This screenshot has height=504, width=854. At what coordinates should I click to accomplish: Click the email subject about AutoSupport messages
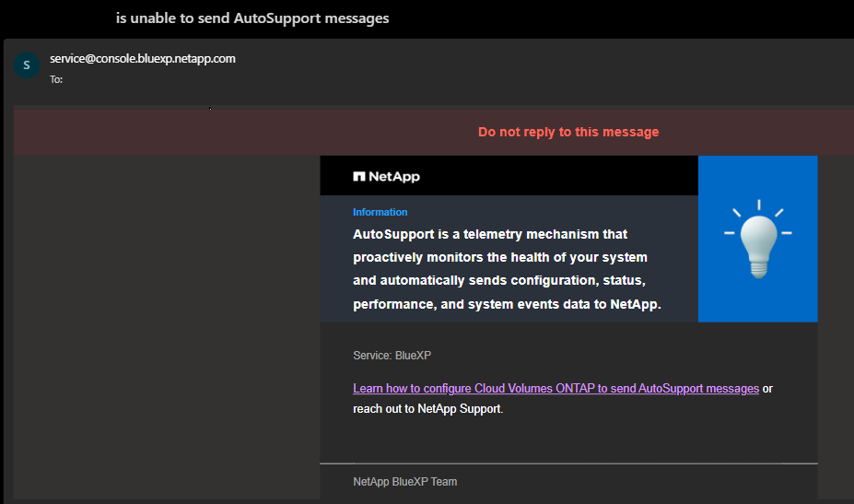[x=252, y=18]
